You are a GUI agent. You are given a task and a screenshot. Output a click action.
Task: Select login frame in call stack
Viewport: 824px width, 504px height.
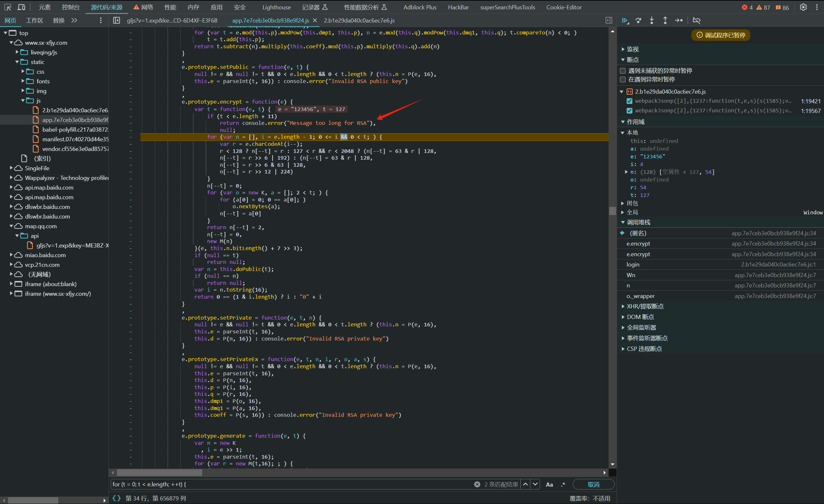click(x=721, y=264)
